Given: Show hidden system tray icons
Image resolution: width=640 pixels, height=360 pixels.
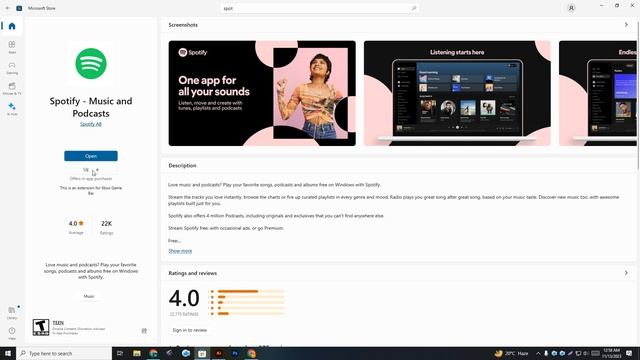Looking at the screenshot, I should (538, 353).
